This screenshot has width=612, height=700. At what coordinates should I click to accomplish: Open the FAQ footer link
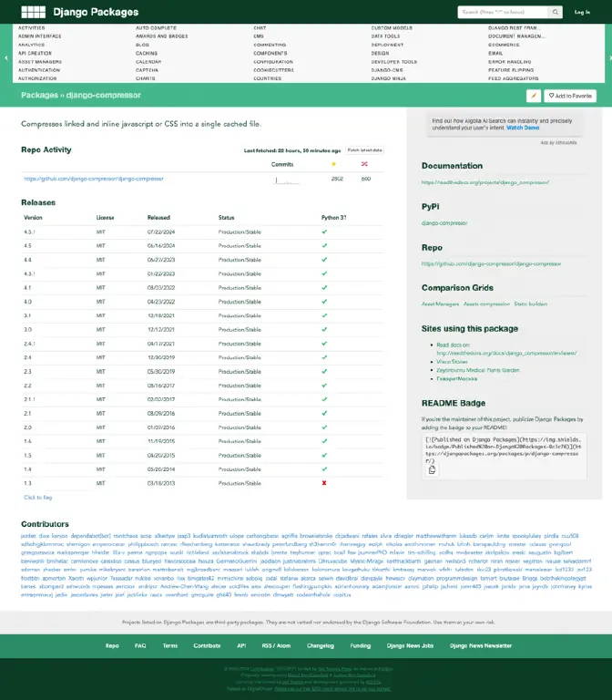[140, 645]
